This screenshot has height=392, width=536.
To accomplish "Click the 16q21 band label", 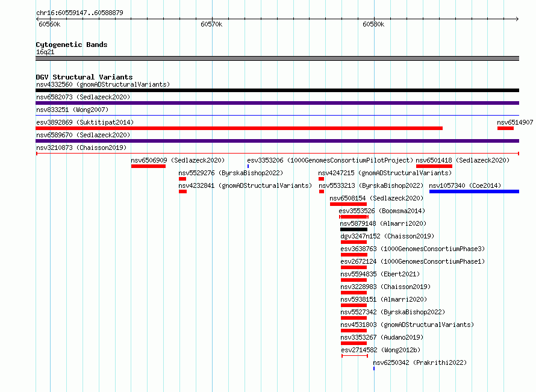I will pyautogui.click(x=45, y=52).
